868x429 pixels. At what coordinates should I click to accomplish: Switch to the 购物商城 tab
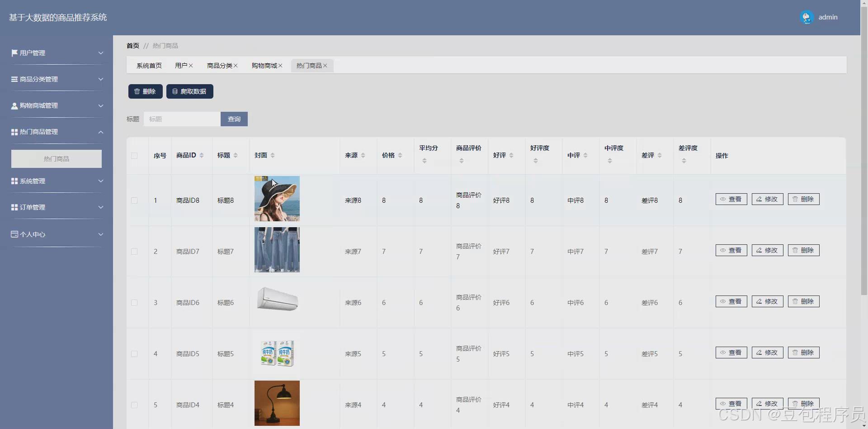click(x=264, y=66)
